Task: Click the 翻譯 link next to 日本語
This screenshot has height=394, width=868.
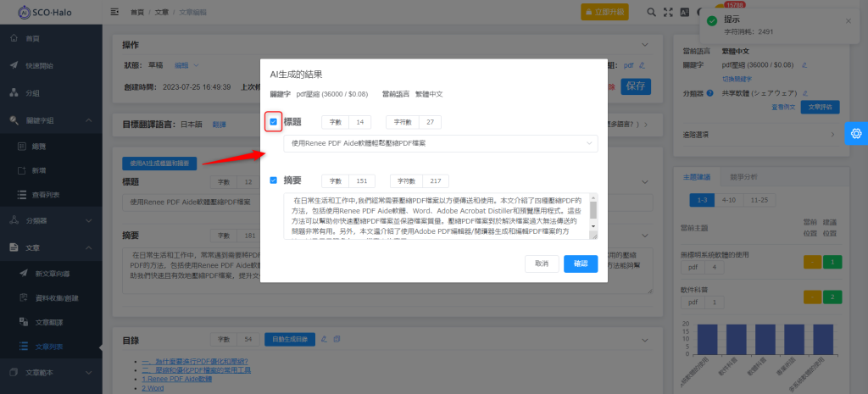Action: click(220, 125)
